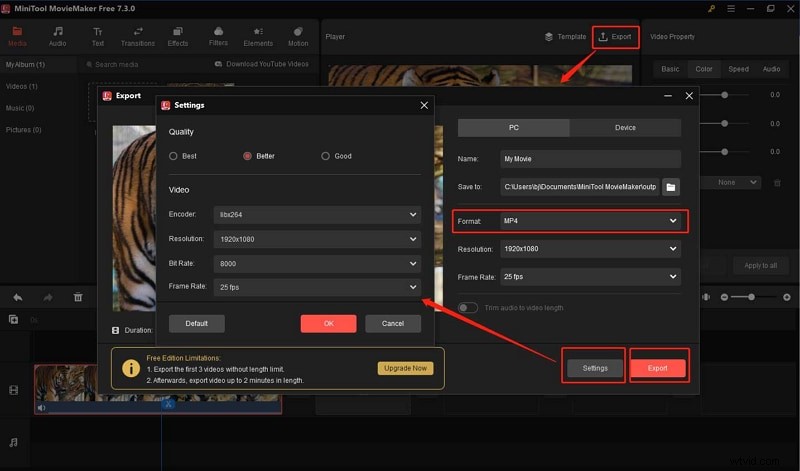
Task: Switch to the Device tab
Action: [x=625, y=128]
